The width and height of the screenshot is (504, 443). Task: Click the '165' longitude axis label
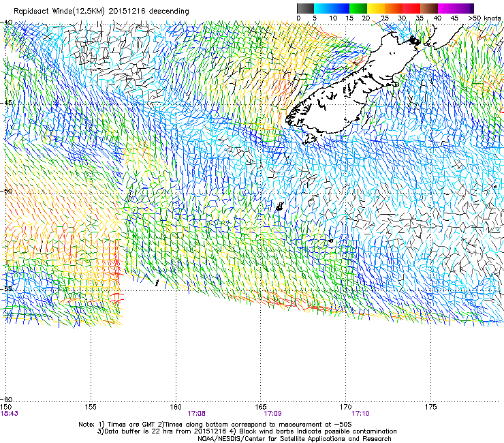261,407
